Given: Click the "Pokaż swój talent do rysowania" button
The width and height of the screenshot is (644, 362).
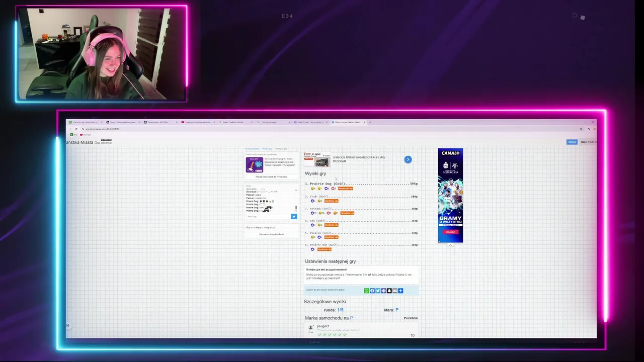Looking at the screenshot, I should tap(272, 177).
